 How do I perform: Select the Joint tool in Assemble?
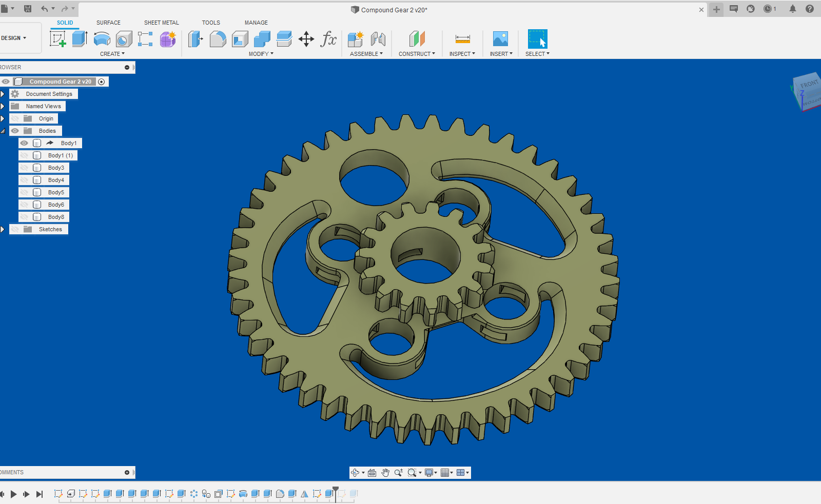(378, 39)
